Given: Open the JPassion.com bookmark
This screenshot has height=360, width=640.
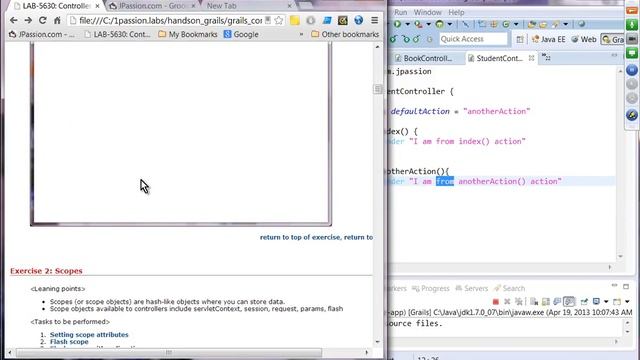Looking at the screenshot, I should pyautogui.click(x=42, y=34).
